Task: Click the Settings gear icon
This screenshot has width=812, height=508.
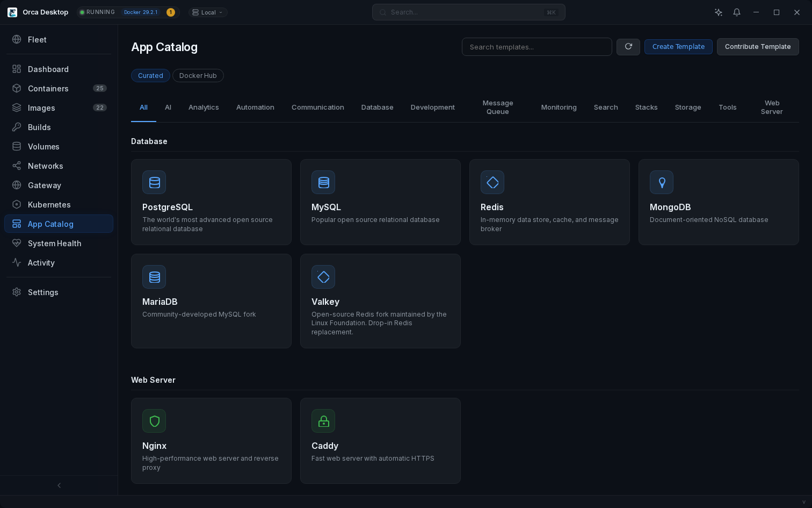Action: 17,292
